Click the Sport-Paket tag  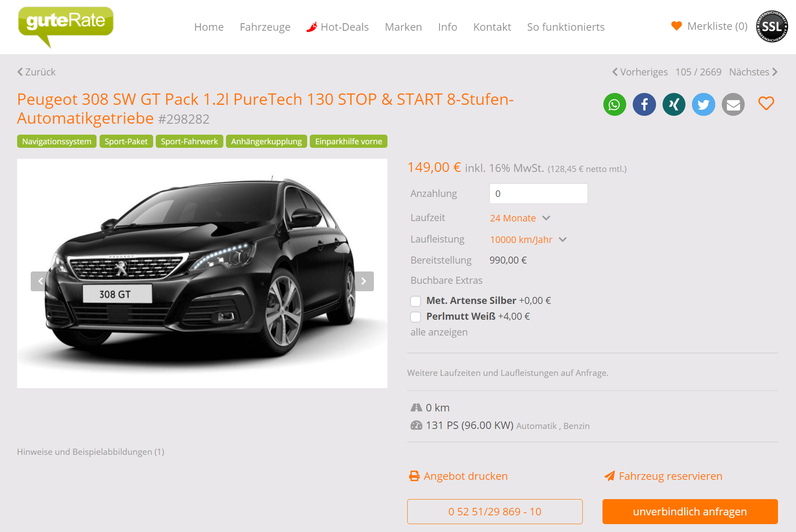click(x=126, y=141)
